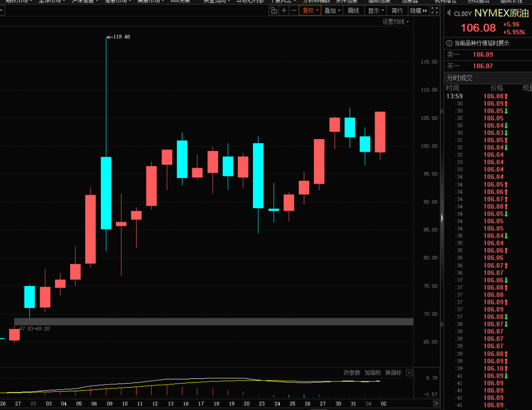The width and height of the screenshot is (532, 410).
Task: Click 换指标 to switch indicator
Action: click(x=393, y=373)
